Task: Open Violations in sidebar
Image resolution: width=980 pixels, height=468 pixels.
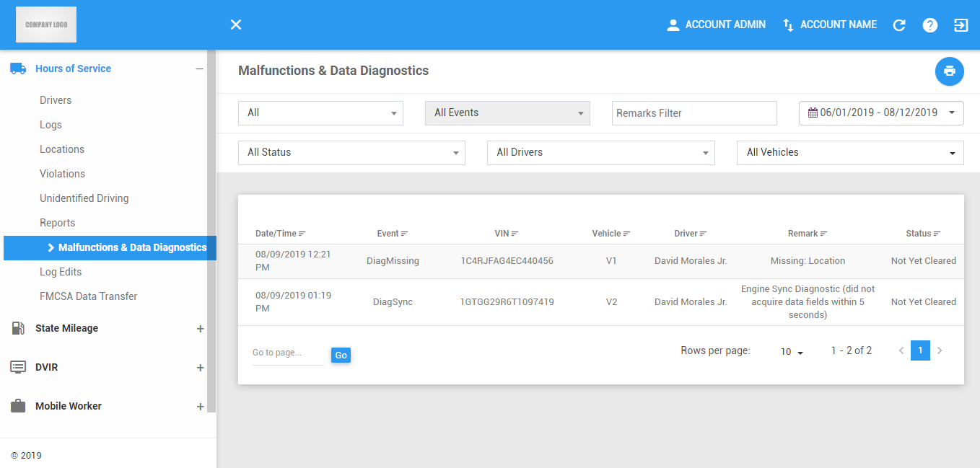Action: click(x=62, y=174)
